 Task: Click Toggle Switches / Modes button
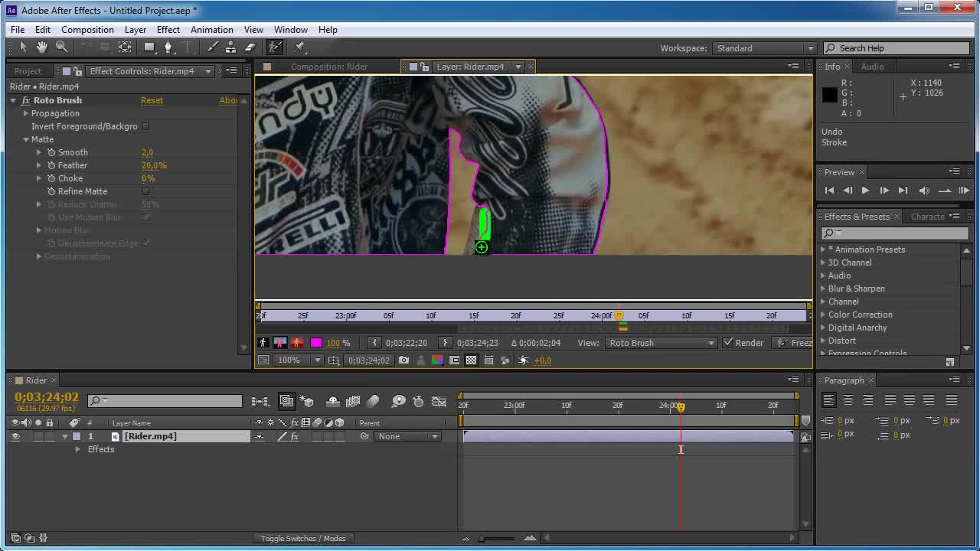pos(303,539)
